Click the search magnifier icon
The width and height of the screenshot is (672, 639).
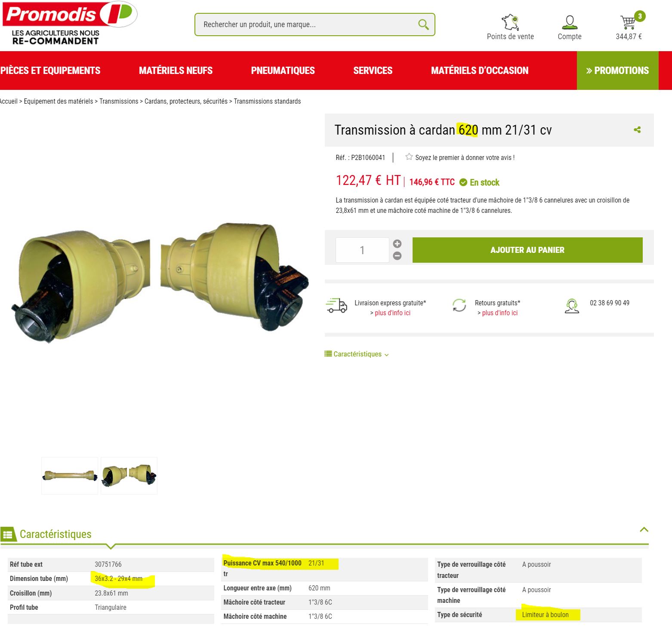[x=423, y=25]
